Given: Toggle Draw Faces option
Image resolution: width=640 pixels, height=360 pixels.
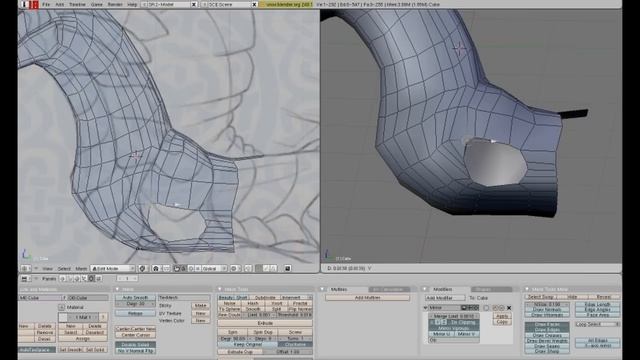Looking at the screenshot, I should [x=547, y=324].
